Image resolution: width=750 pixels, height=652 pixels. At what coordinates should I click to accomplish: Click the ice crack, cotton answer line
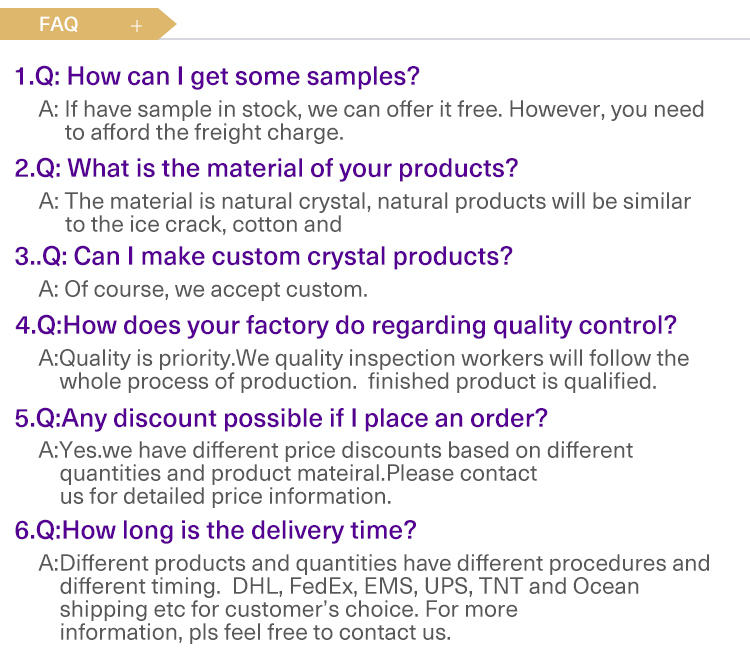click(203, 224)
